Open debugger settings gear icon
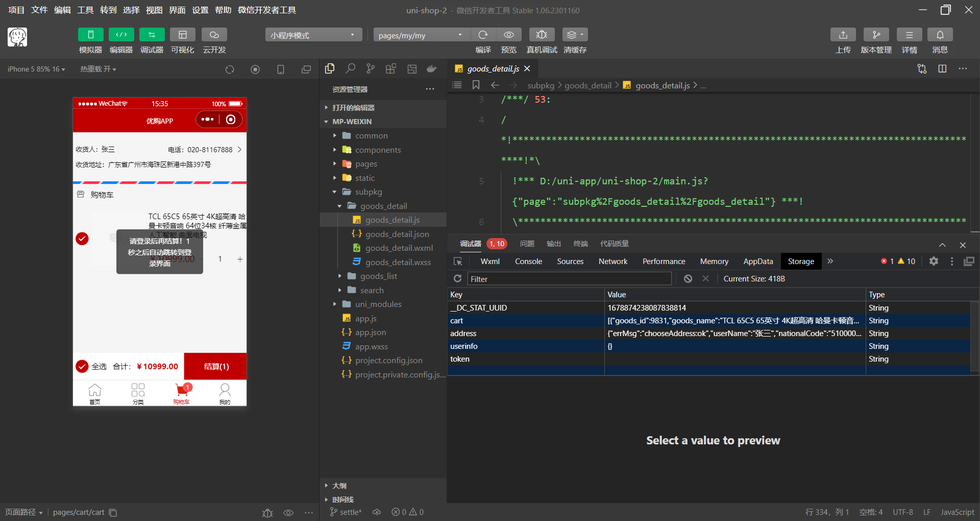The height and width of the screenshot is (521, 980). click(x=934, y=261)
